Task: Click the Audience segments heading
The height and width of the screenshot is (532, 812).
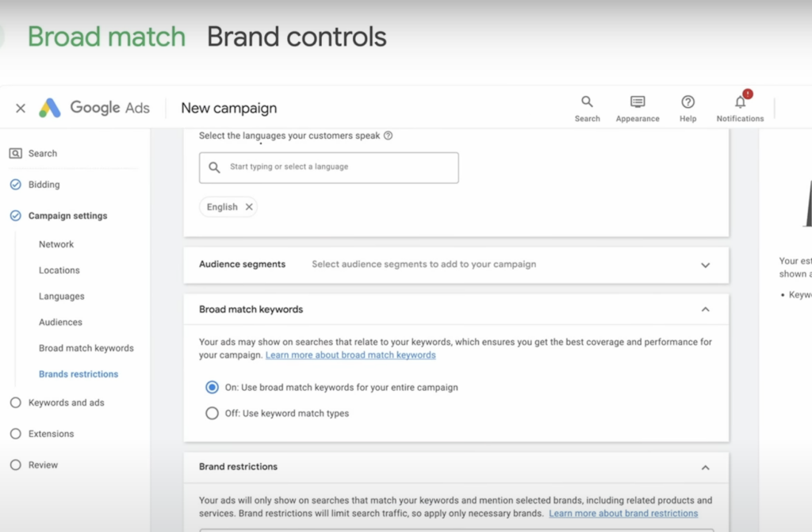Action: [x=243, y=264]
